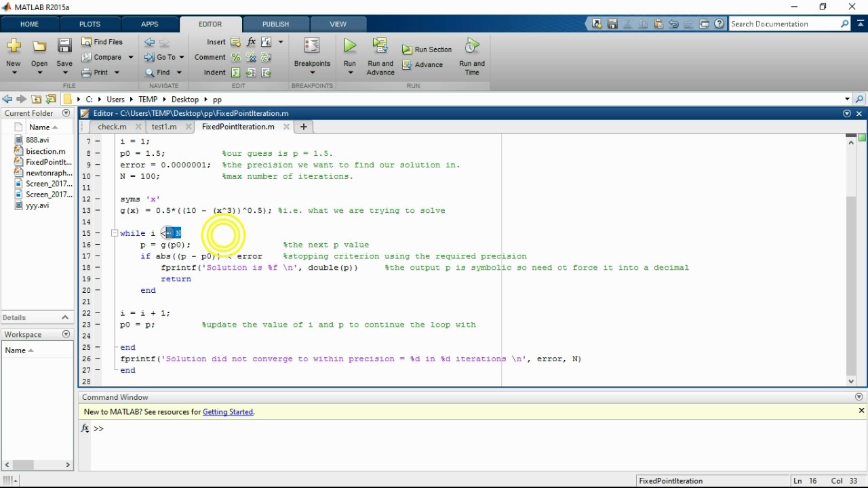Click the Smart Indent icon
This screenshot has height=488, width=868.
(x=235, y=73)
